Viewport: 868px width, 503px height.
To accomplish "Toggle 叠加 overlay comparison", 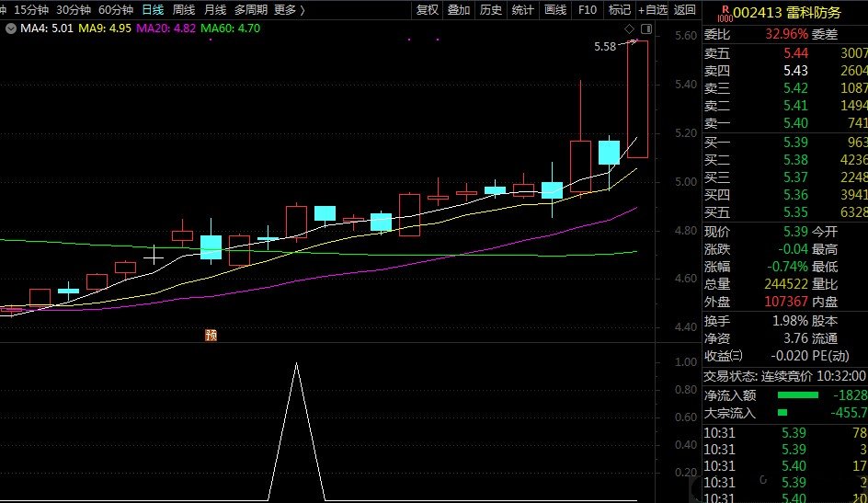I will (459, 10).
